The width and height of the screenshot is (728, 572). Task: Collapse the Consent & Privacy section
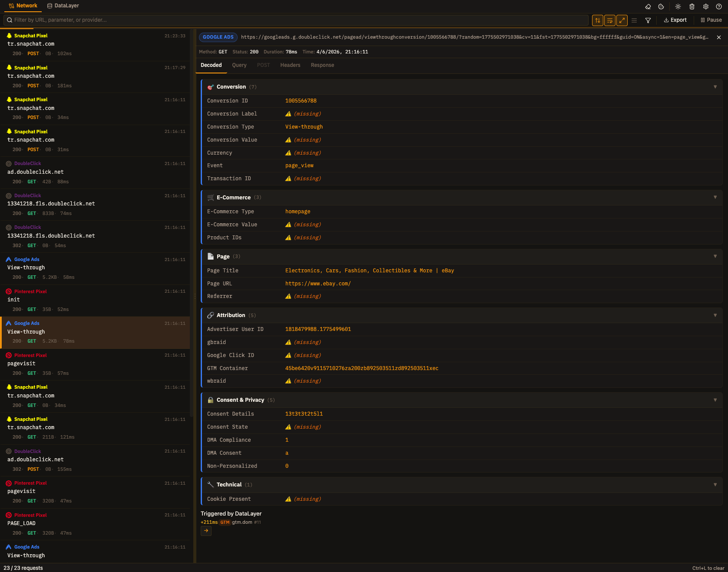(x=715, y=400)
